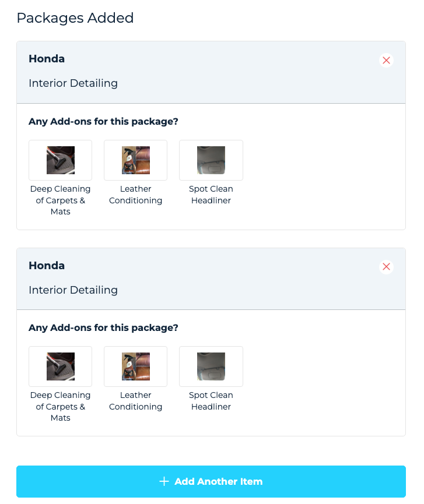Screen dimensions: 424x504
Task: Click first package's Spot Clean Headliner label
Action: click(211, 195)
